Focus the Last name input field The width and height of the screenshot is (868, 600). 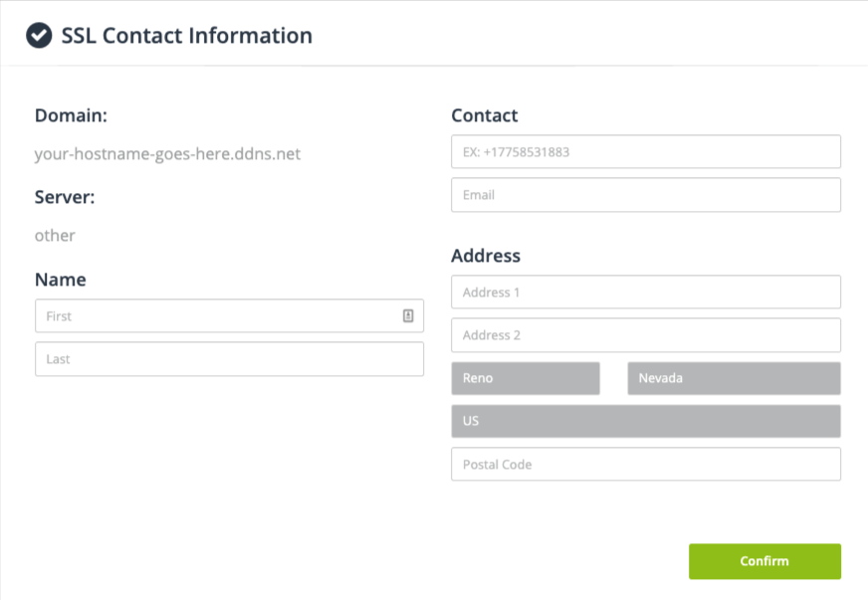click(x=229, y=359)
